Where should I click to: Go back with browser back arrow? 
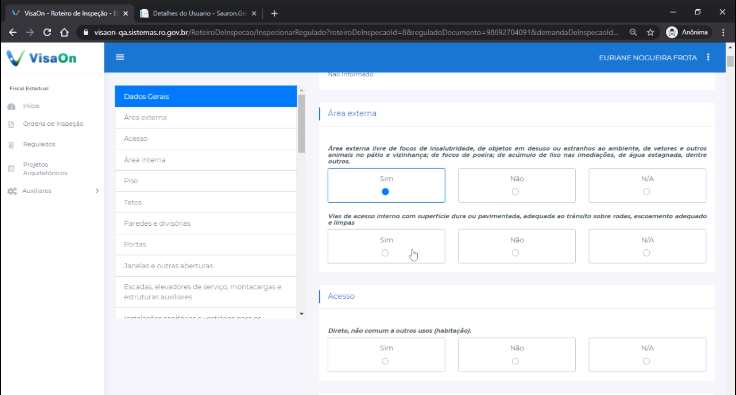13,32
